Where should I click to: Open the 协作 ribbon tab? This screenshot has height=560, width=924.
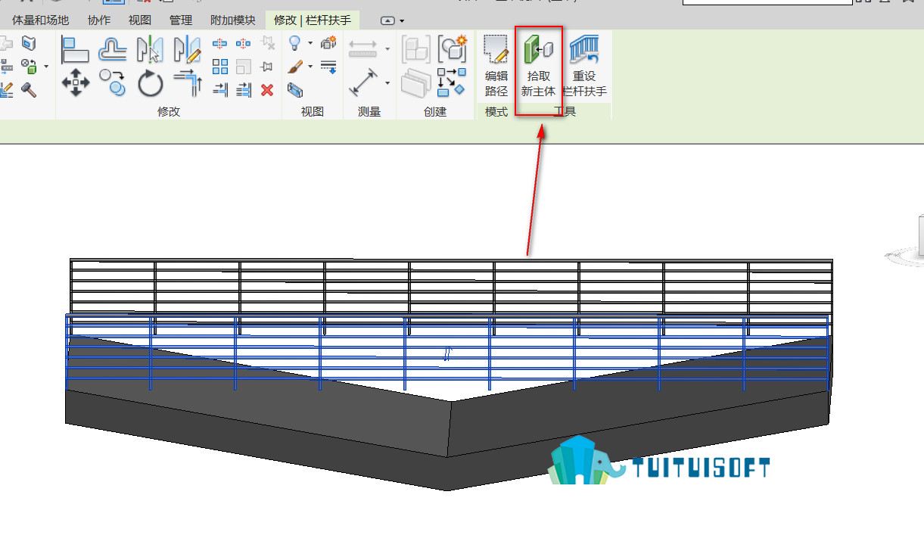[x=99, y=20]
